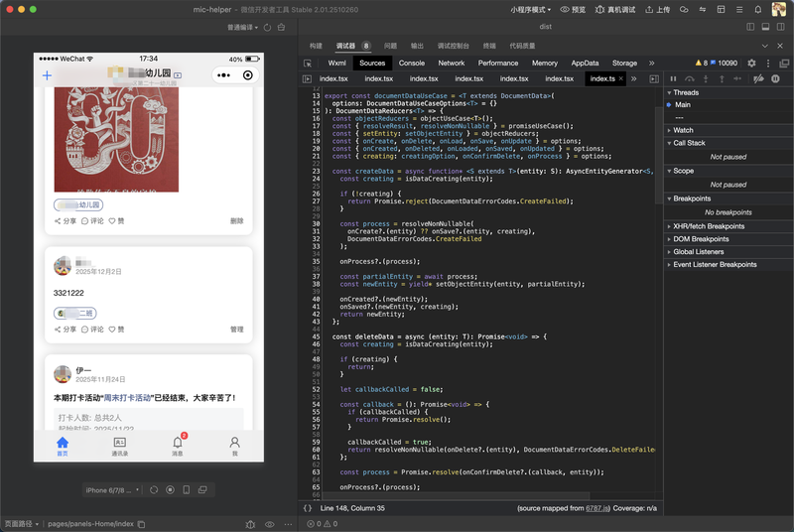Like the 3321222 post with 赞

pos(117,330)
